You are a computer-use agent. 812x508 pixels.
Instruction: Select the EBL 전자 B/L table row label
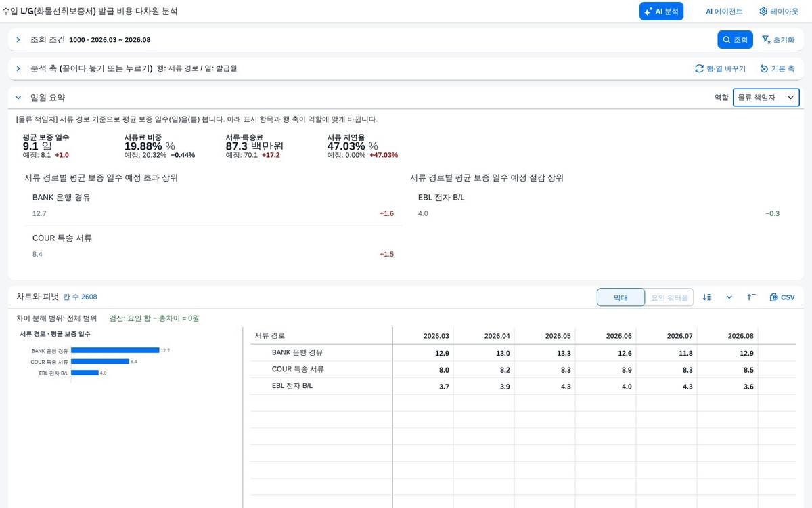tap(292, 385)
